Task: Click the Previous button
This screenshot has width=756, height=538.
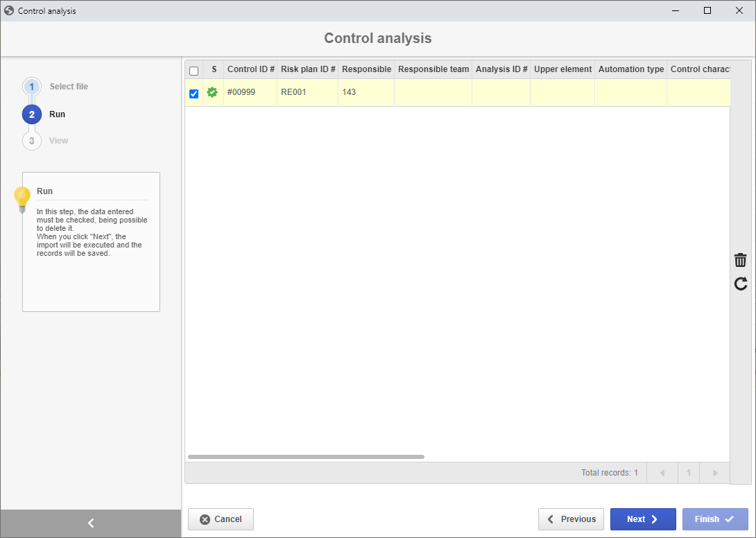Action: (x=571, y=519)
